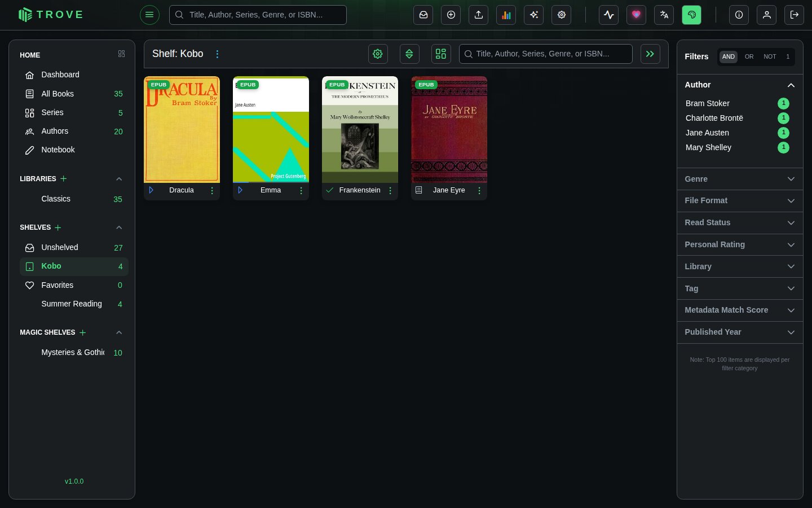The width and height of the screenshot is (812, 508).
Task: Open Dashboard in the sidebar
Action: point(74,75)
